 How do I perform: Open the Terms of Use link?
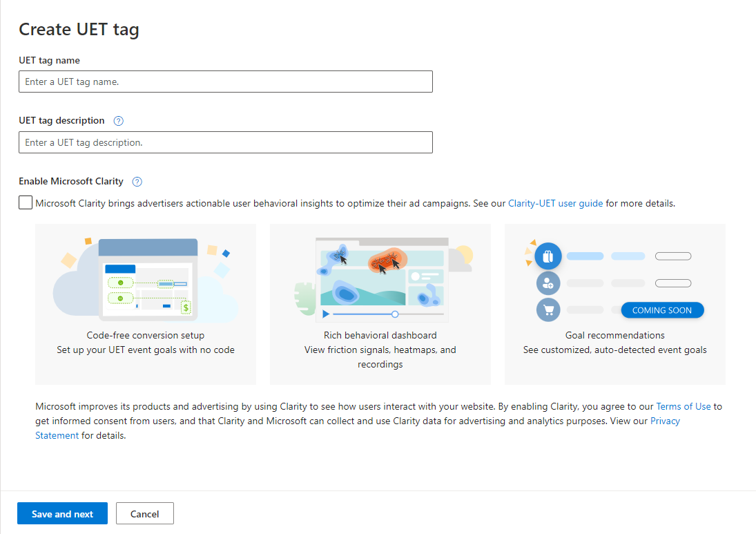point(684,406)
